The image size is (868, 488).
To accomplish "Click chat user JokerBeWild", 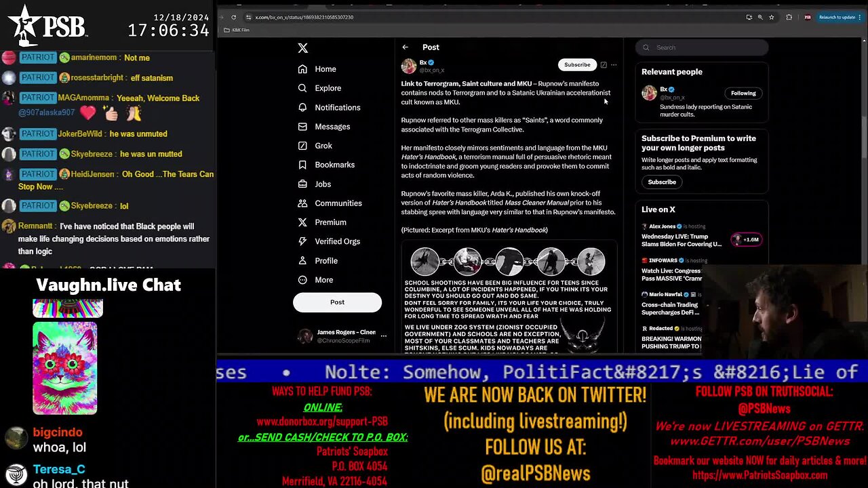I will 81,134.
